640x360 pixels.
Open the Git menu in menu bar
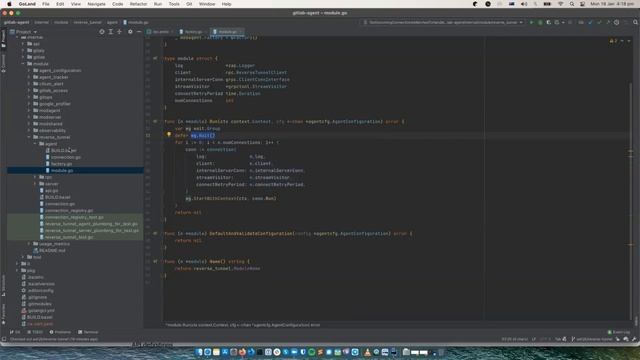pos(189,4)
